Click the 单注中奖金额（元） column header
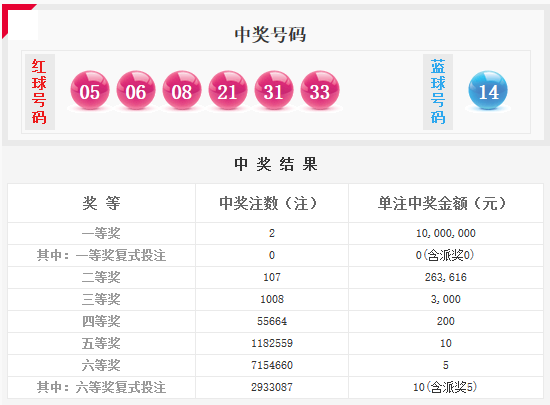The height and width of the screenshot is (405, 550). point(442,203)
